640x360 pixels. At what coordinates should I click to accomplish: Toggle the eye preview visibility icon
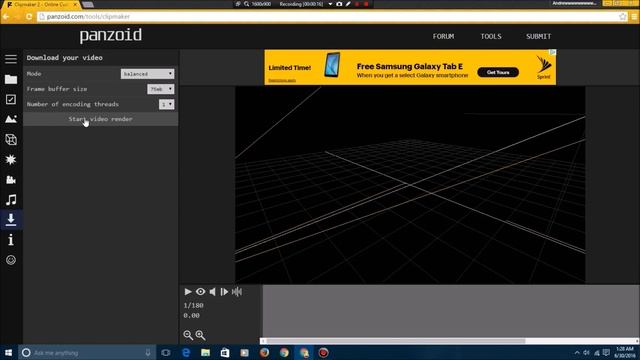point(200,291)
